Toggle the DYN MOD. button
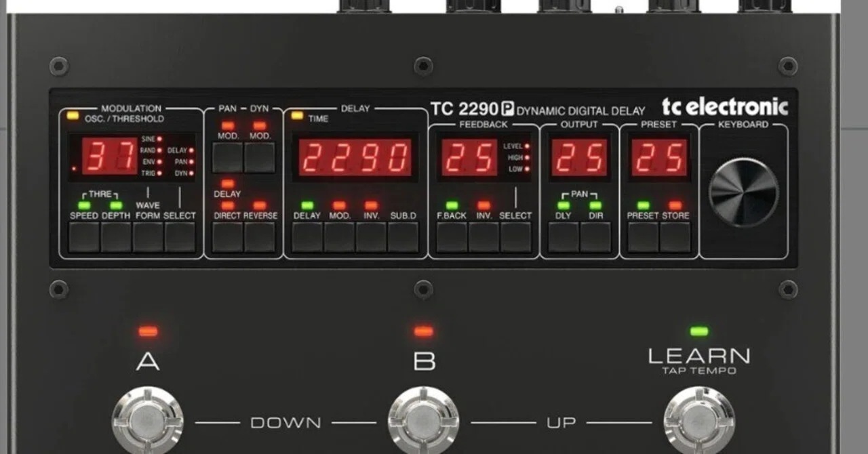This screenshot has width=868, height=454. tap(259, 157)
